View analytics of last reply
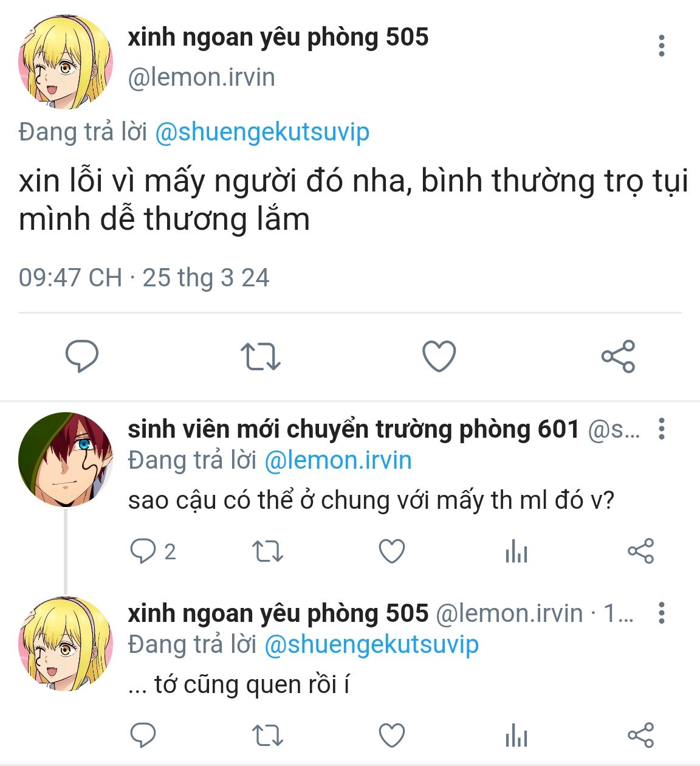This screenshot has width=700, height=766. (x=516, y=736)
